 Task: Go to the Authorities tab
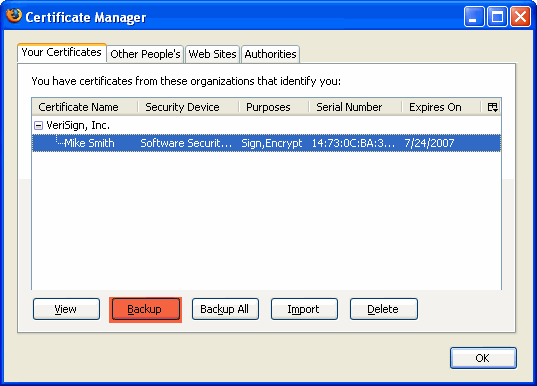[270, 54]
